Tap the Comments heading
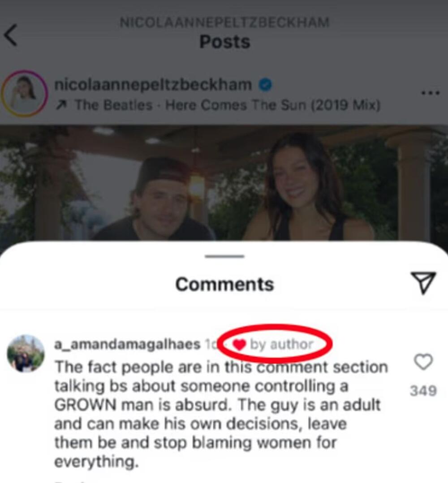This screenshot has width=448, height=483. pos(224,284)
